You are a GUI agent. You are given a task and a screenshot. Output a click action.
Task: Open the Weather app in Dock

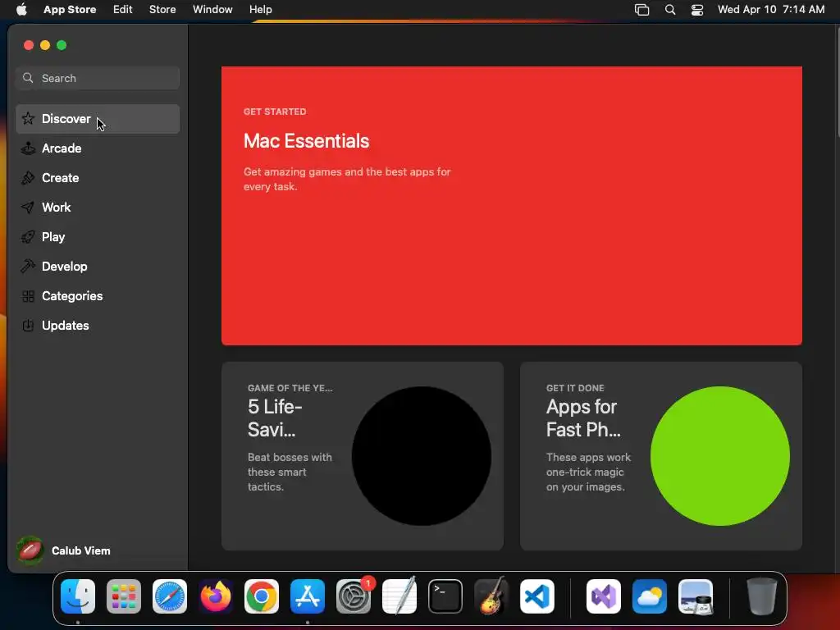(650, 596)
